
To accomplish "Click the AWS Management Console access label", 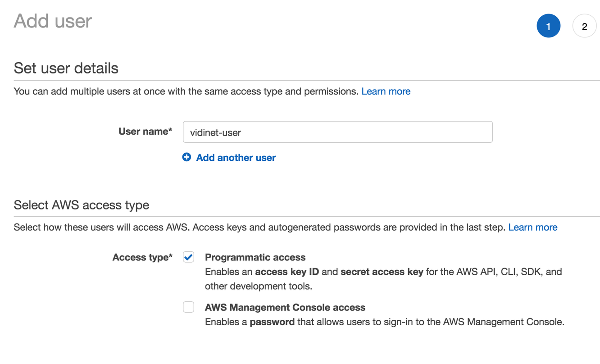I will [285, 308].
